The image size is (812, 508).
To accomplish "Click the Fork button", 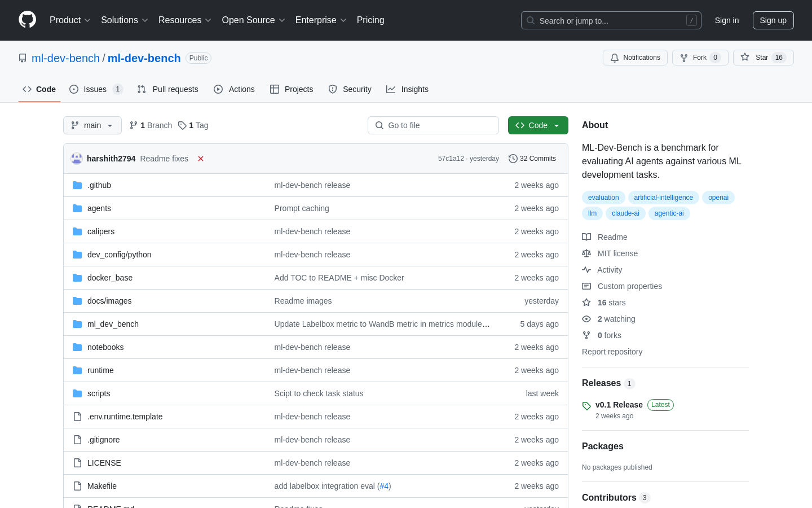I will point(700,58).
